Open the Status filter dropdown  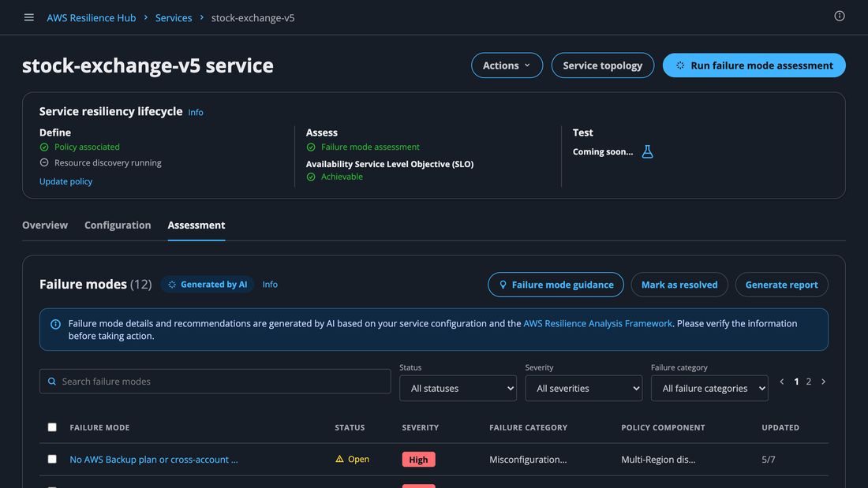[x=458, y=389]
